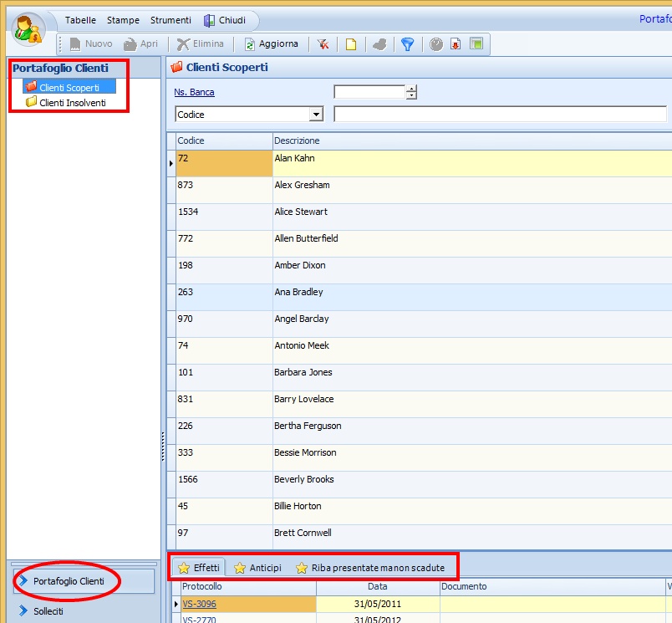Image resolution: width=672 pixels, height=623 pixels.
Task: Click the application logo orb button
Action: [30, 28]
